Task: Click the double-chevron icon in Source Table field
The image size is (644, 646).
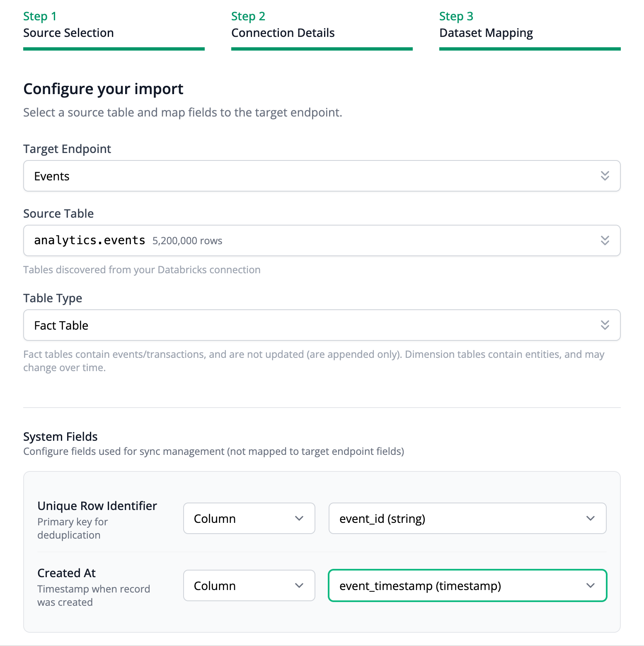Action: pyautogui.click(x=605, y=240)
